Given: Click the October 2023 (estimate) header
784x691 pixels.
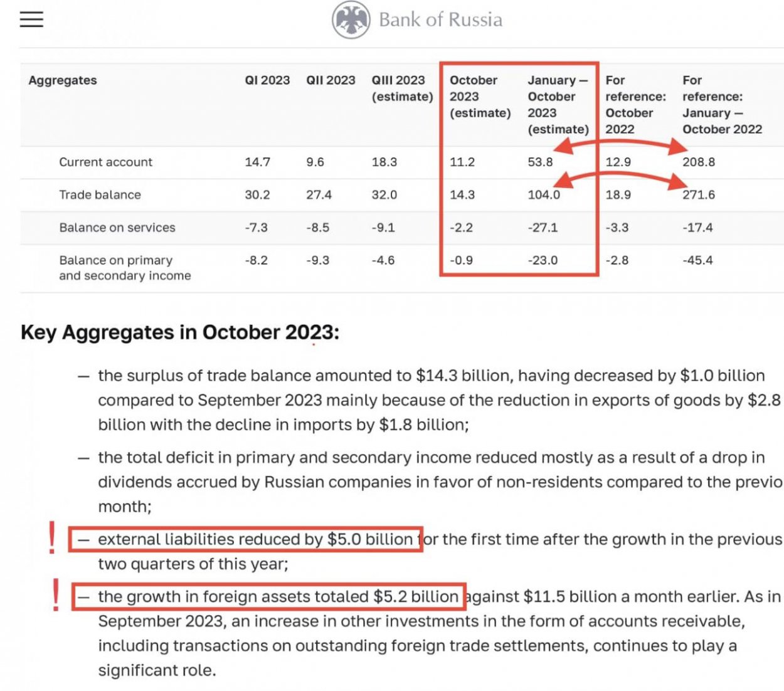Looking at the screenshot, I should point(480,97).
